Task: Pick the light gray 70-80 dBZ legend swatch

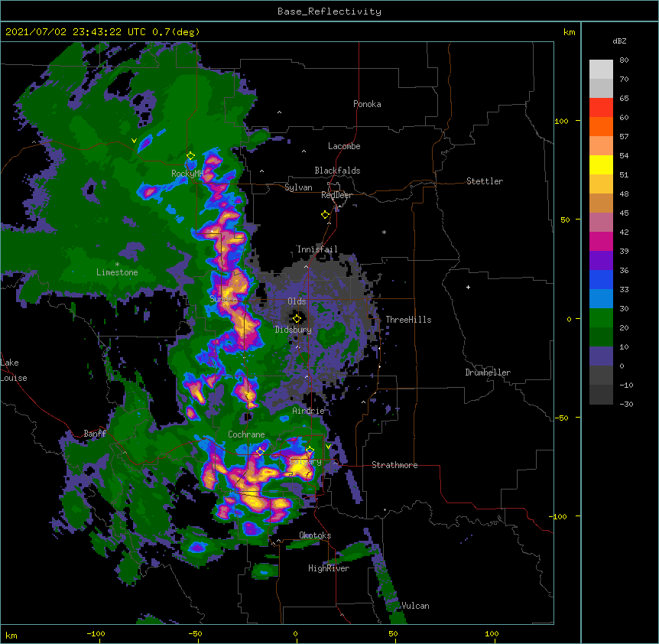Action: 601,70
